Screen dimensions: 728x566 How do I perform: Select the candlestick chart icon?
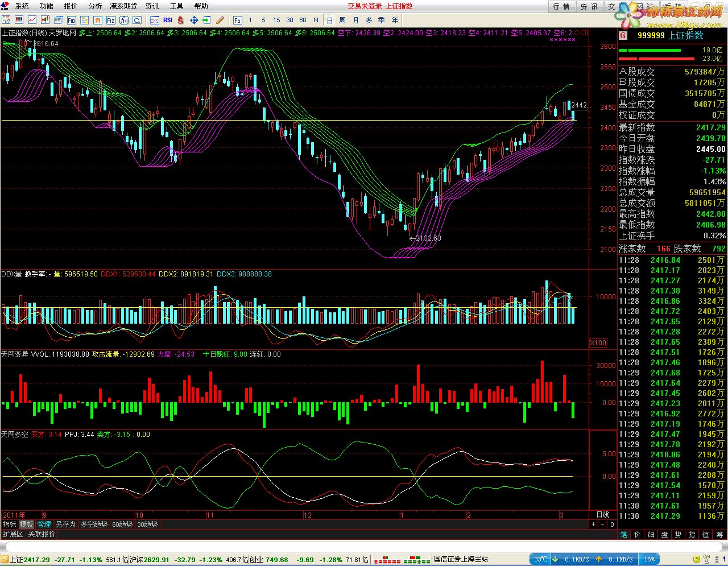pos(45,20)
